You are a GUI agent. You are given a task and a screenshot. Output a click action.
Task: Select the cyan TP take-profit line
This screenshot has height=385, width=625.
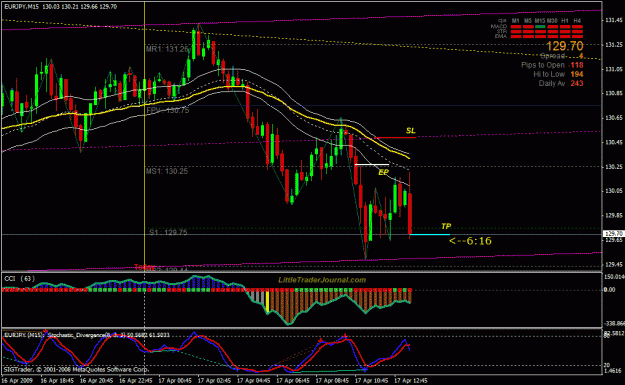430,234
